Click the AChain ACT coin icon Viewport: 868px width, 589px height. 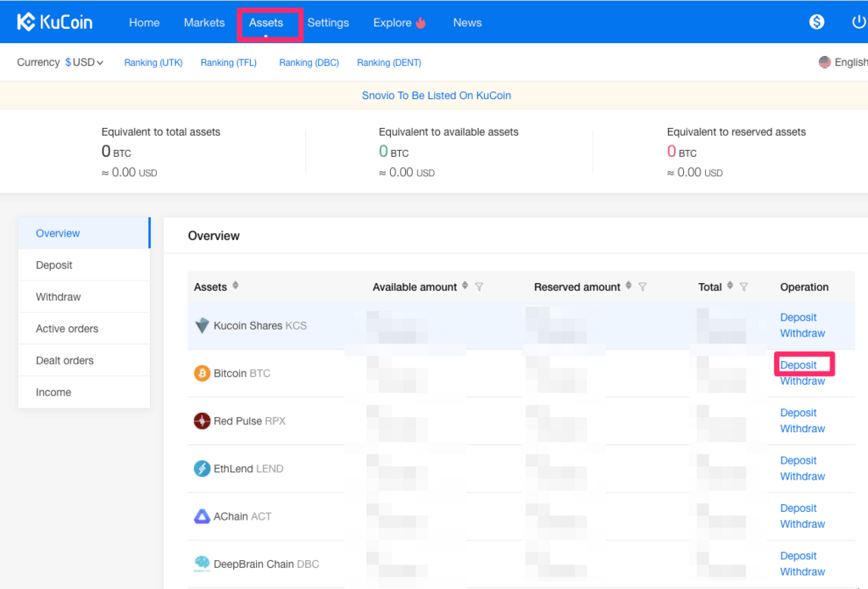202,516
